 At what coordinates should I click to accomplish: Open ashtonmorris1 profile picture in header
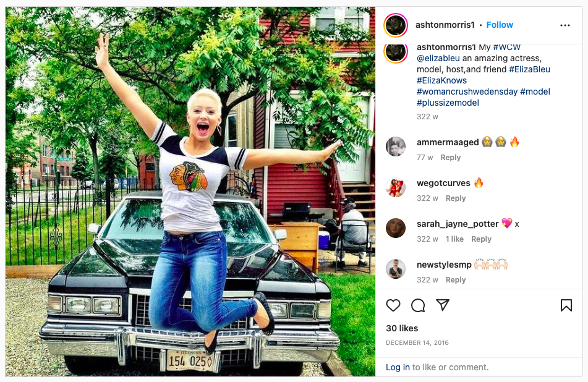pyautogui.click(x=396, y=25)
